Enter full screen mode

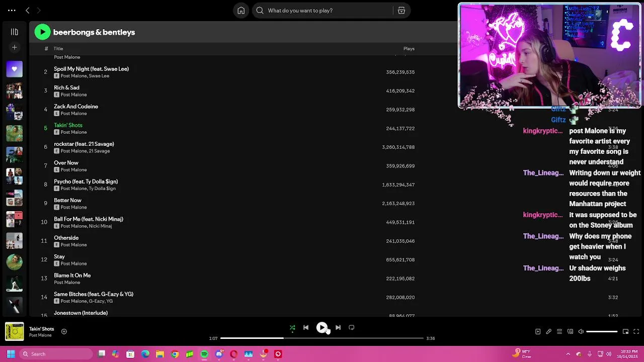click(x=636, y=331)
